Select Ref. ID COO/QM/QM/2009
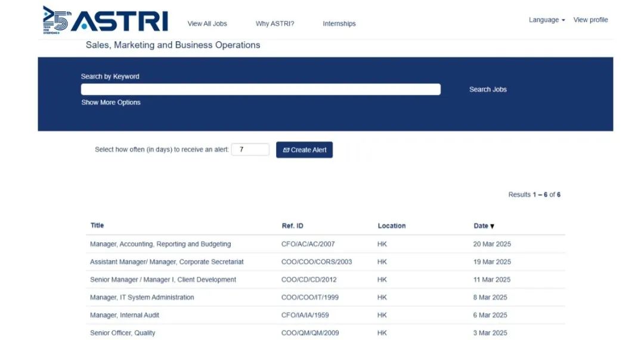 [310, 333]
